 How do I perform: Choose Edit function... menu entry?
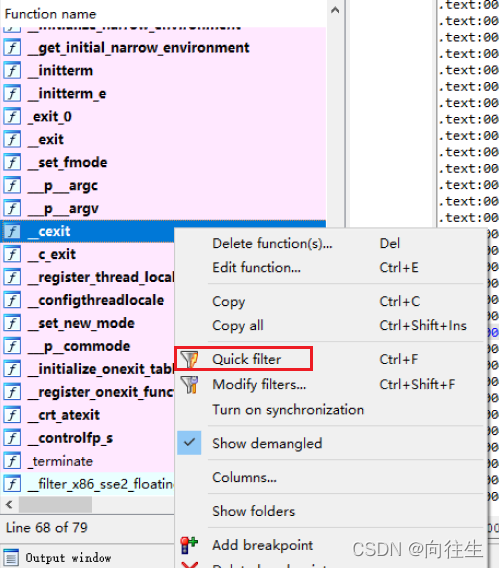[x=331, y=268]
